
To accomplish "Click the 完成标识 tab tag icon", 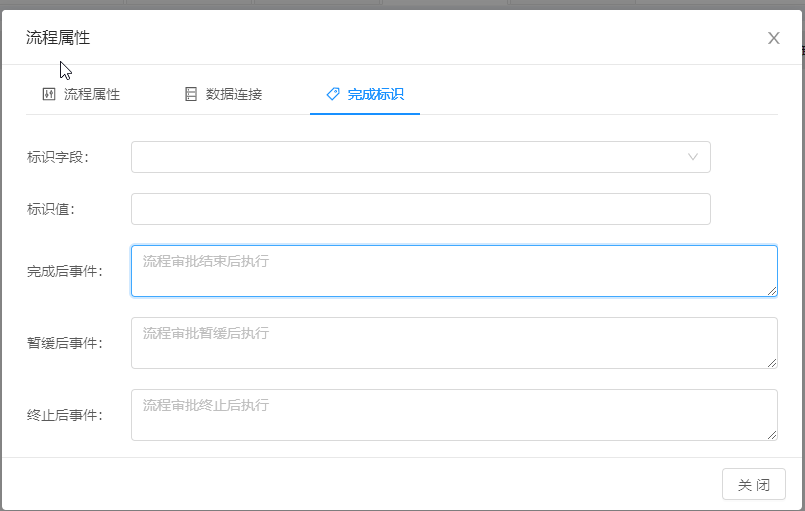I will coord(333,94).
